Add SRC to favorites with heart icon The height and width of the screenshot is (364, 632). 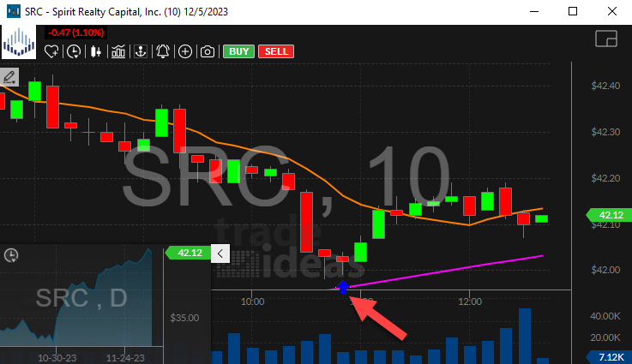(x=51, y=51)
